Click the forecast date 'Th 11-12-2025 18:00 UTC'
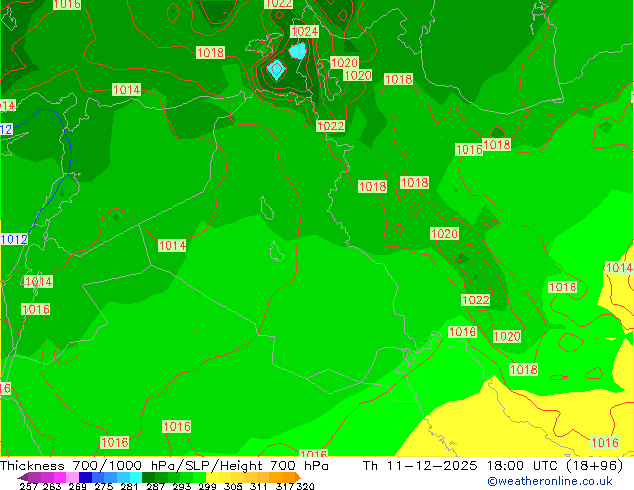The image size is (634, 490). pos(463,466)
